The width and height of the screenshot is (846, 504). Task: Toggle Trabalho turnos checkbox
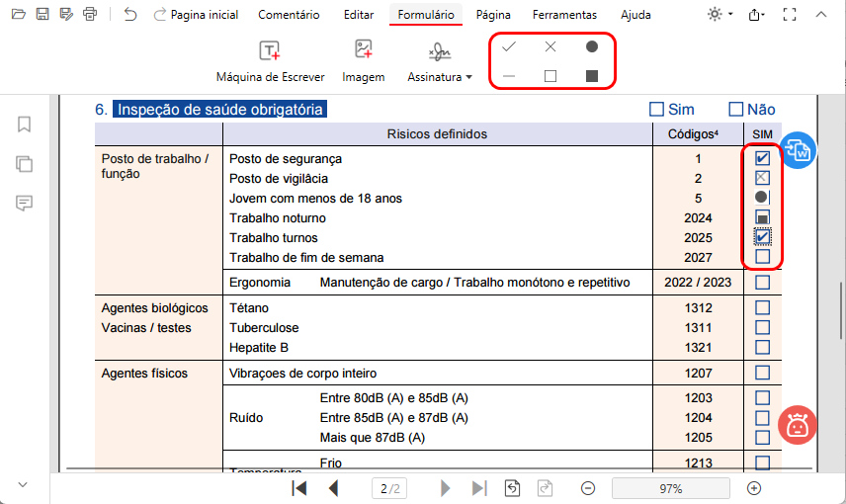[x=762, y=237]
